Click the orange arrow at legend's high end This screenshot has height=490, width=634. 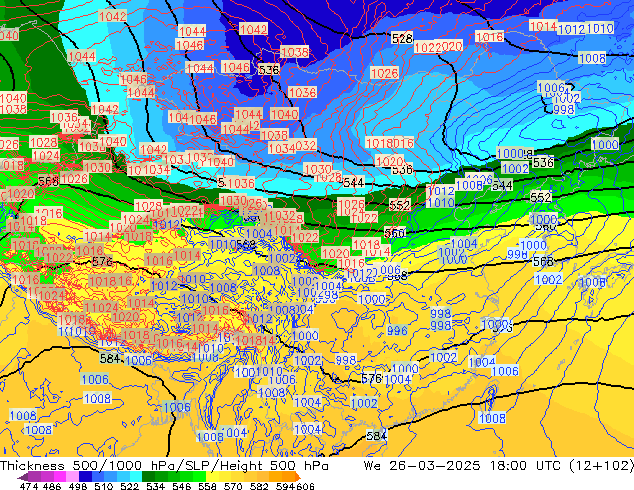(x=298, y=477)
